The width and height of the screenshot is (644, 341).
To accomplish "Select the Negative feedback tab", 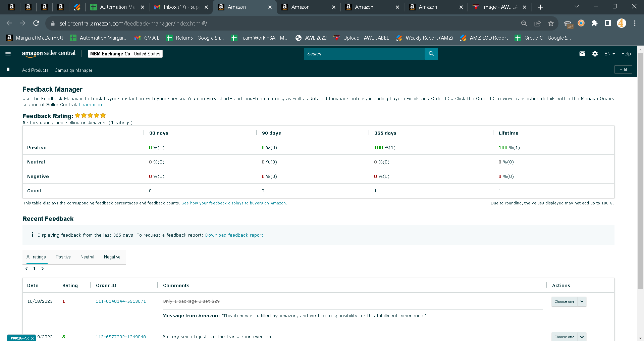I will tap(112, 257).
